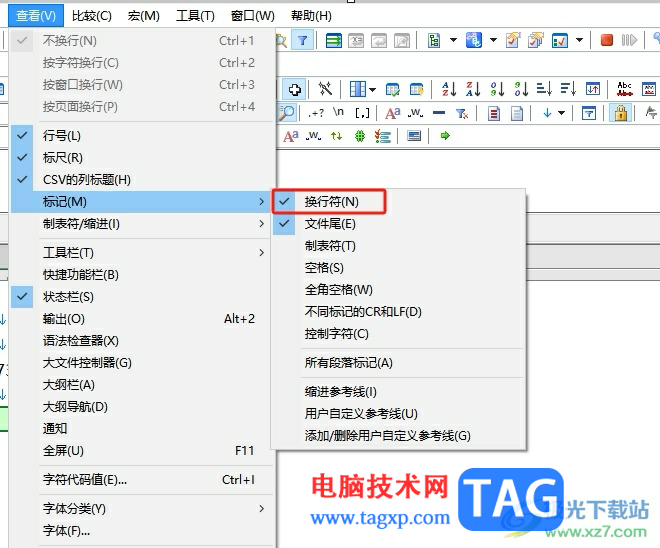Open dropdown arrow beside columns layout icon
The width and height of the screenshot is (660, 548).
(x=373, y=89)
